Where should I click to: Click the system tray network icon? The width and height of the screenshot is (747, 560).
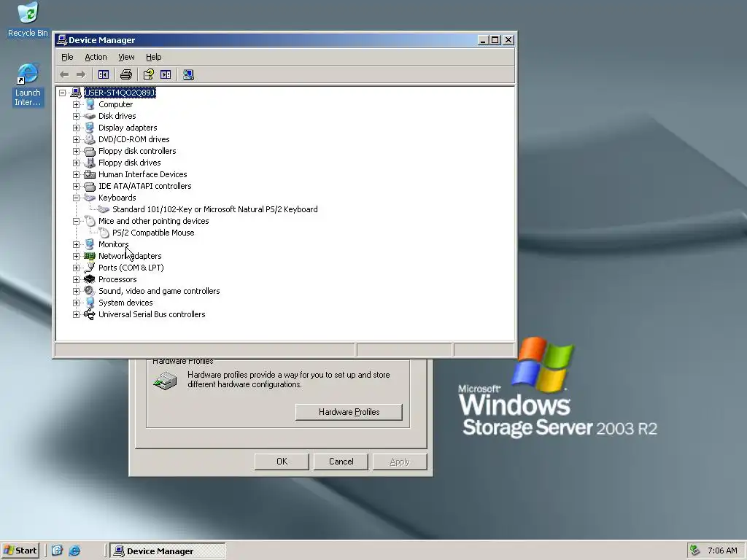[695, 551]
